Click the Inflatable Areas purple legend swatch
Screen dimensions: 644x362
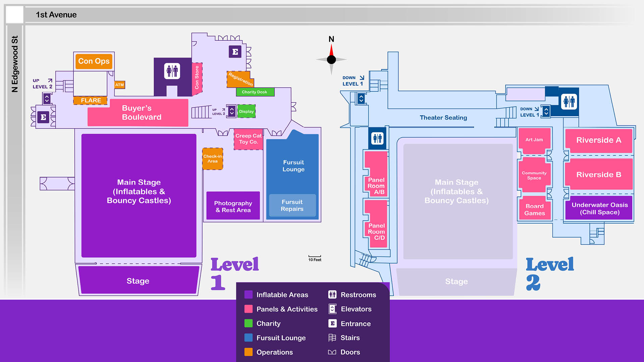249,295
